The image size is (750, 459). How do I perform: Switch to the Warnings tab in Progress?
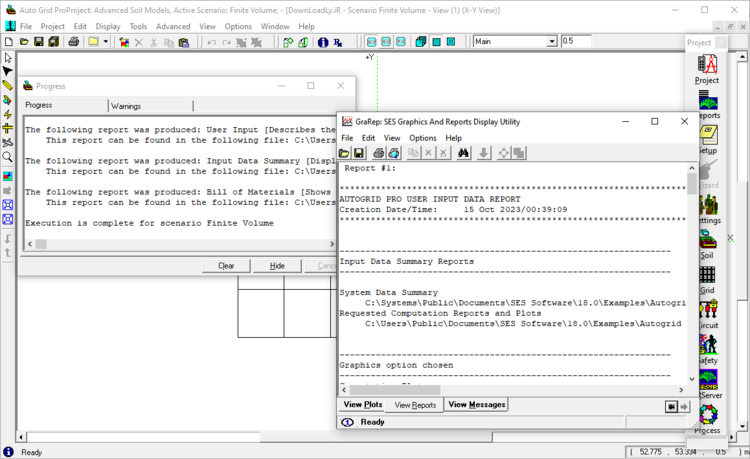[x=126, y=105]
